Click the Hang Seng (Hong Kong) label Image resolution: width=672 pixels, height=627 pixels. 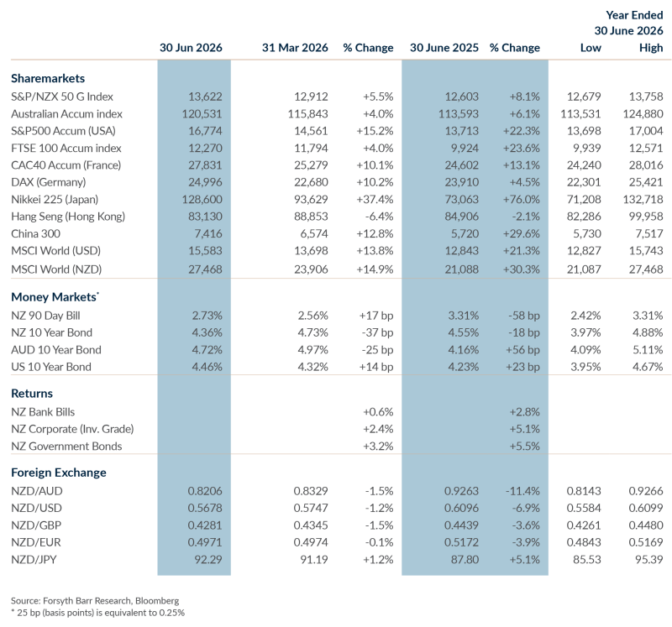click(68, 217)
